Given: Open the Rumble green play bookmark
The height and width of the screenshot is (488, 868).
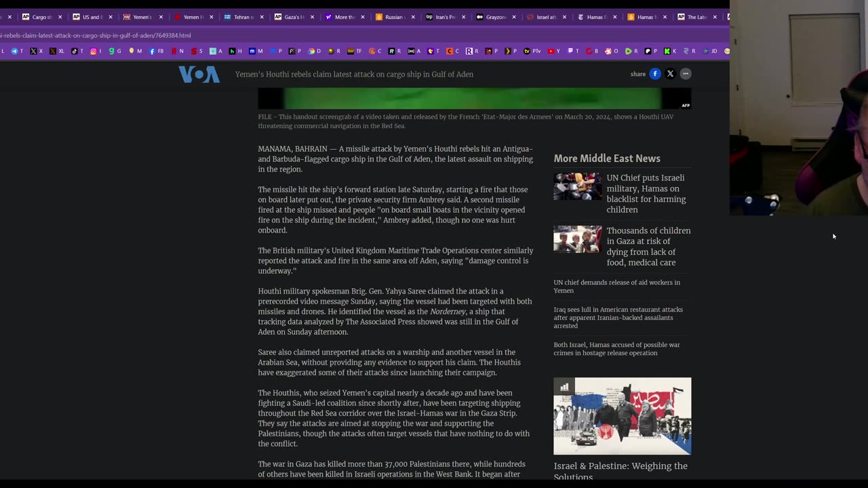Looking at the screenshot, I should (631, 51).
